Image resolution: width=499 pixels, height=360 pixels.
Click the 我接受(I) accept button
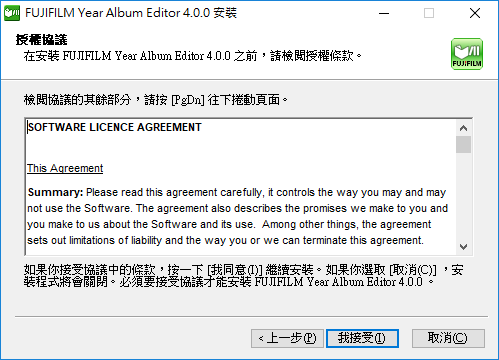[x=362, y=338]
